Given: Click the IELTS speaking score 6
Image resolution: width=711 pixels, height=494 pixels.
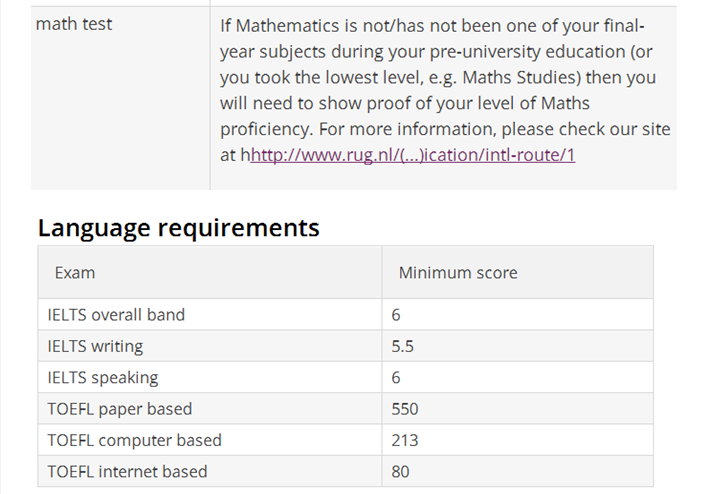Looking at the screenshot, I should pos(396,378).
